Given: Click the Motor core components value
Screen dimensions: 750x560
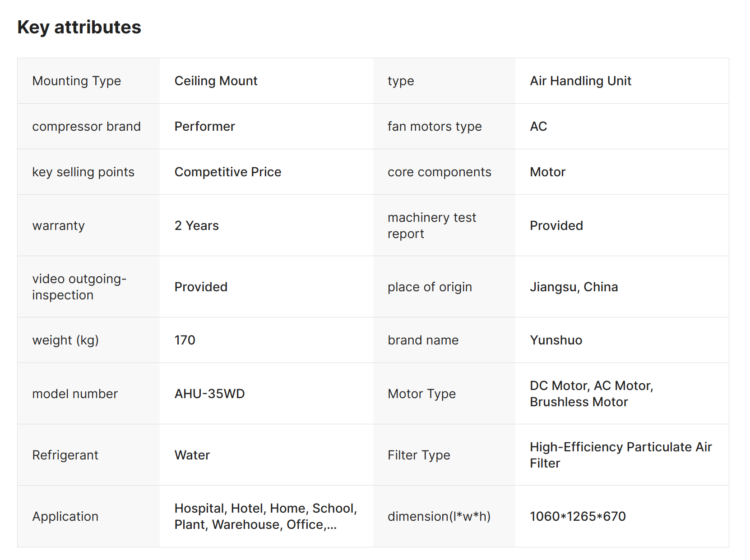Looking at the screenshot, I should pyautogui.click(x=547, y=172).
